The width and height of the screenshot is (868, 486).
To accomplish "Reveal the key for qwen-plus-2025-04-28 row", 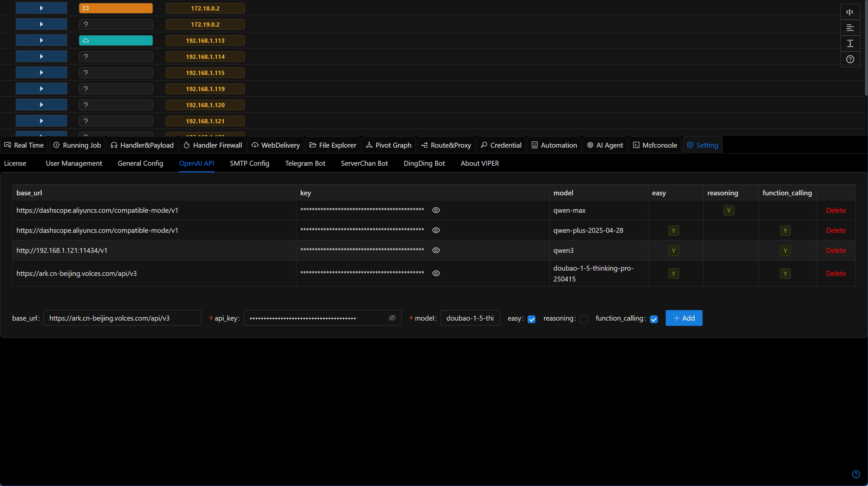I will pyautogui.click(x=436, y=231).
